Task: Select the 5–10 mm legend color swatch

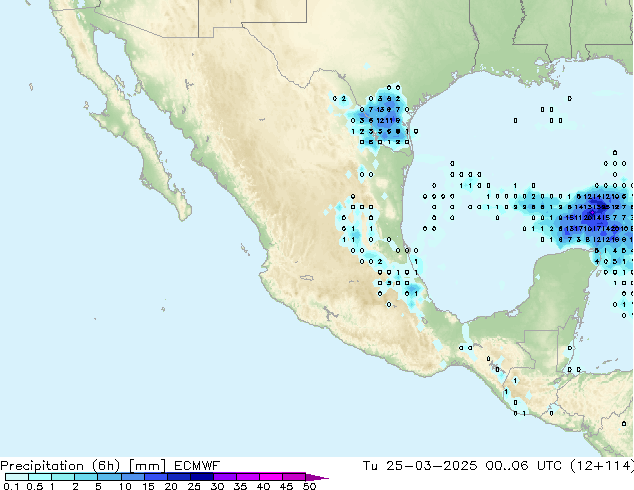Action: click(x=109, y=477)
